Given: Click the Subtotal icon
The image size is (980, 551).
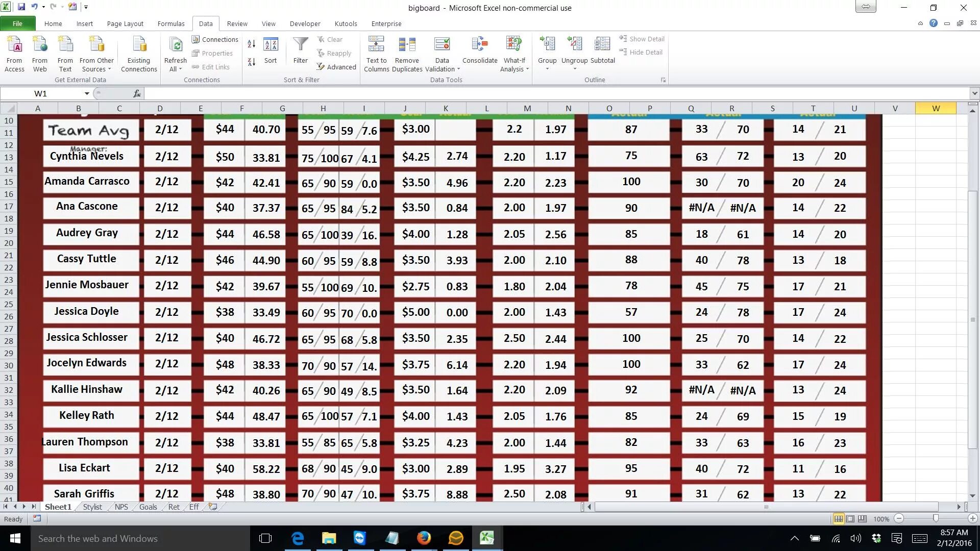Looking at the screenshot, I should pos(602,45).
